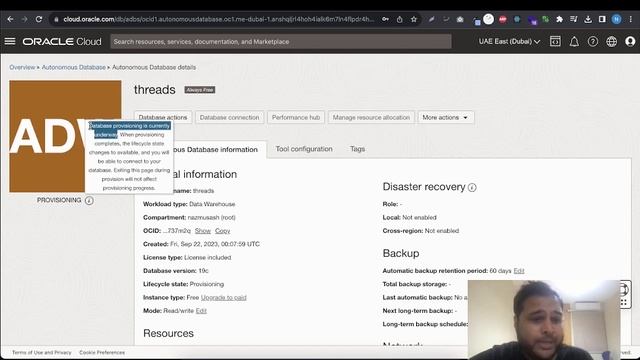This screenshot has height=360, width=640.
Task: Click the Terms of Use and Privacy link
Action: tap(42, 352)
